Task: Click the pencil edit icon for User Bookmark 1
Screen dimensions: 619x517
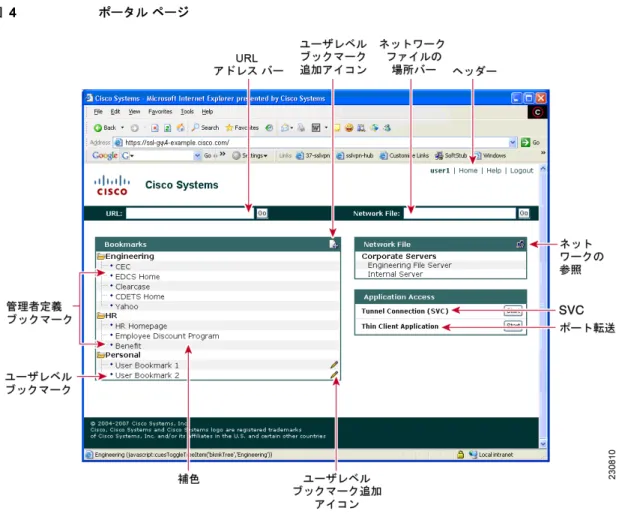Action: click(x=334, y=365)
